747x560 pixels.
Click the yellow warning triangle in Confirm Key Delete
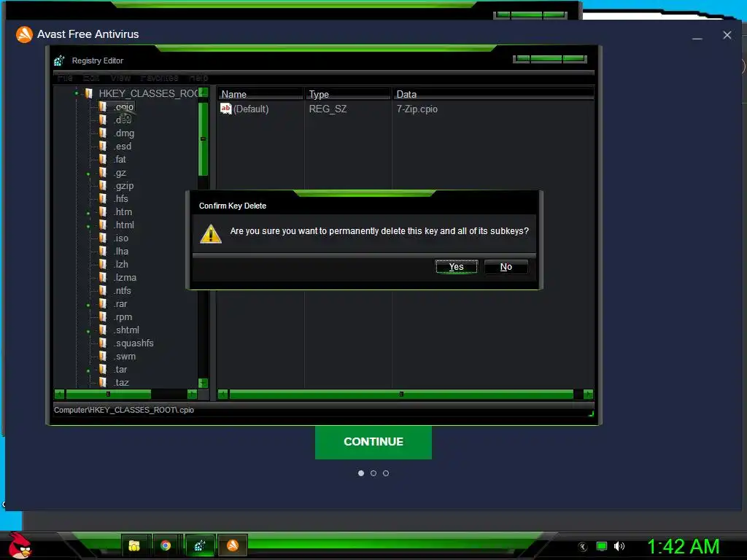211,234
